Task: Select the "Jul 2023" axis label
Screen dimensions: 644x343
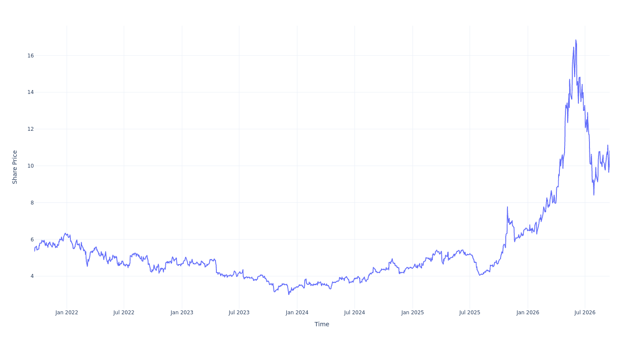Action: (x=239, y=313)
